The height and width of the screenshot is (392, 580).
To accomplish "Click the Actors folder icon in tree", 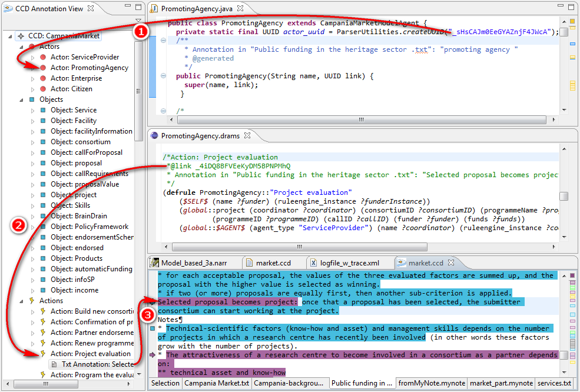I will (x=32, y=46).
